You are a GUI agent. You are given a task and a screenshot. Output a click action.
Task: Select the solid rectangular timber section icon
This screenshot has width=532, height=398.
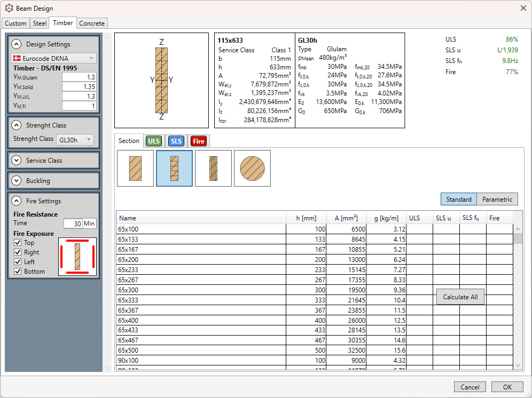[x=135, y=169]
